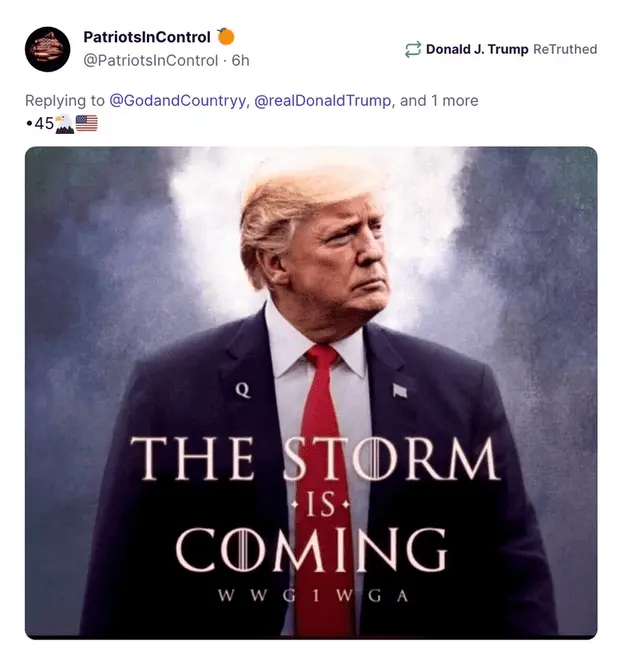The width and height of the screenshot is (618, 649).
Task: Click the •45 post text
Action: pyautogui.click(x=40, y=123)
